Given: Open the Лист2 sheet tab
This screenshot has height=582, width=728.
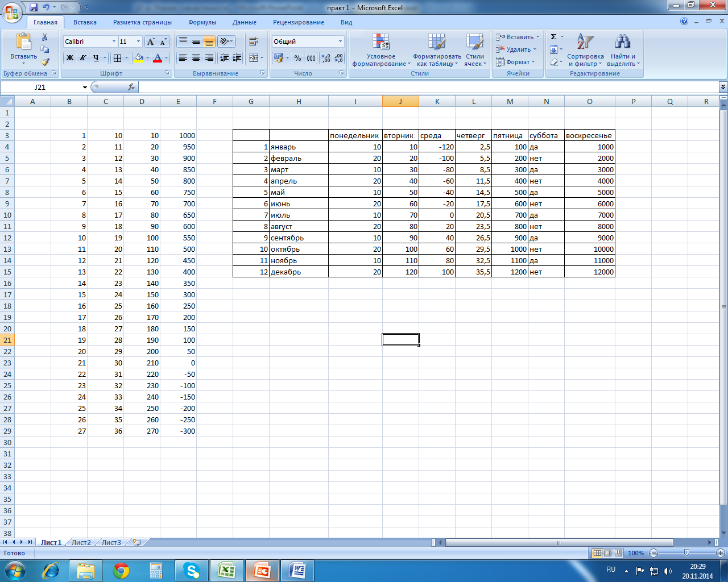Looking at the screenshot, I should [81, 543].
